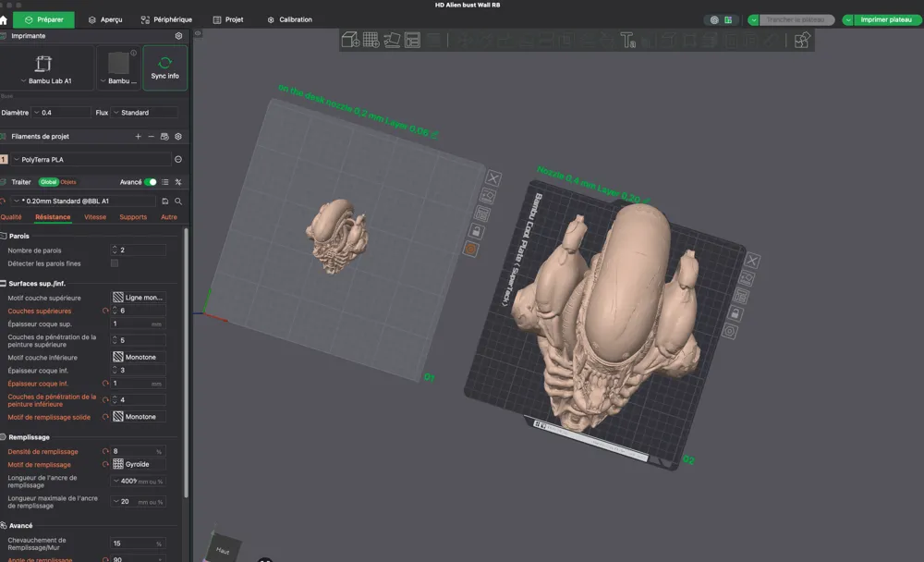Viewport: 924px width, 562px height.
Task: Open the Motif de remplissage Gyroïde dropdown
Action: pos(139,464)
